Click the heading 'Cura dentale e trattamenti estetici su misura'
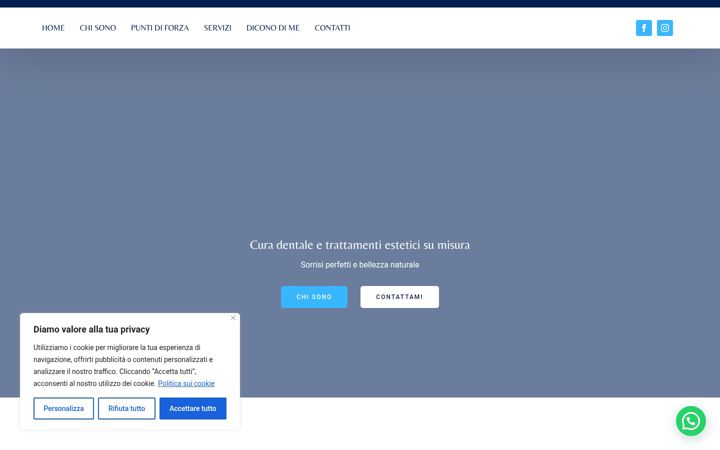The height and width of the screenshot is (450, 720). pyautogui.click(x=360, y=245)
